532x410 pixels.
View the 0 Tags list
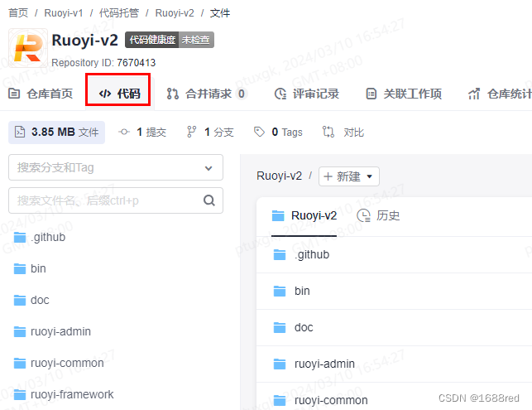[278, 133]
